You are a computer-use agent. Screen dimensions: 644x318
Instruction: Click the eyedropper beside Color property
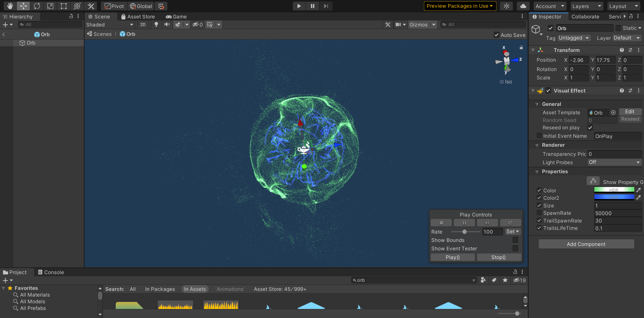[x=639, y=190]
